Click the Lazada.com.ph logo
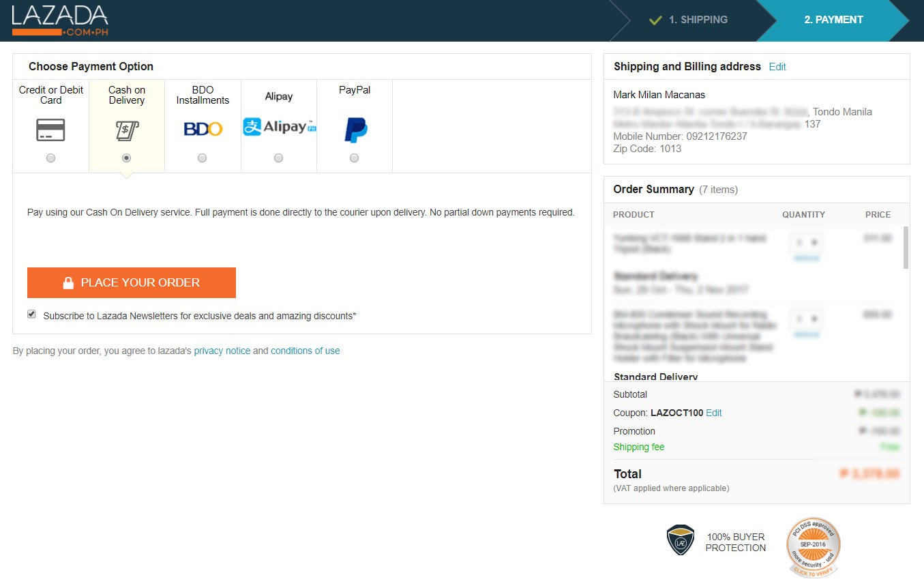Viewport: 924px width, 588px height. point(60,20)
